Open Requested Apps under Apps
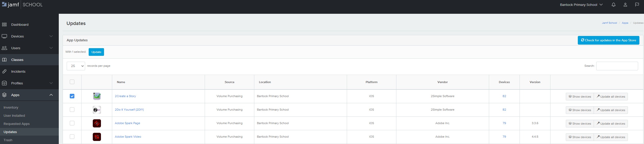644x144 pixels. [17, 124]
